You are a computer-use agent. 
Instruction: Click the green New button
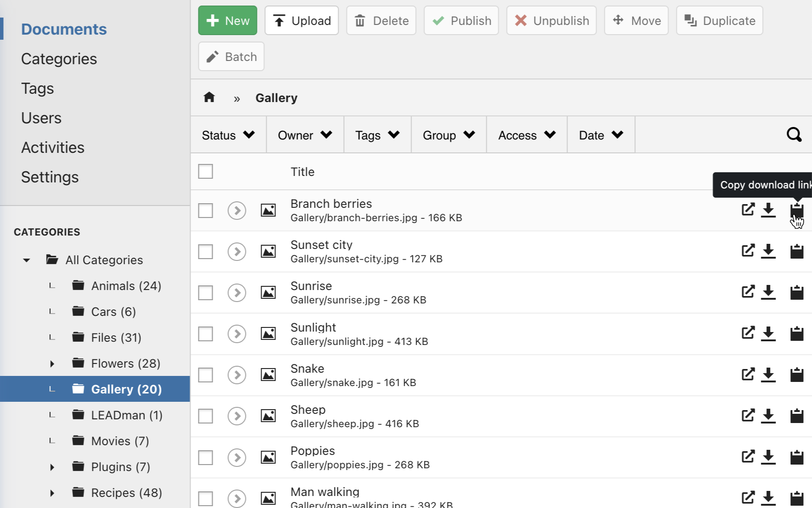click(x=227, y=21)
